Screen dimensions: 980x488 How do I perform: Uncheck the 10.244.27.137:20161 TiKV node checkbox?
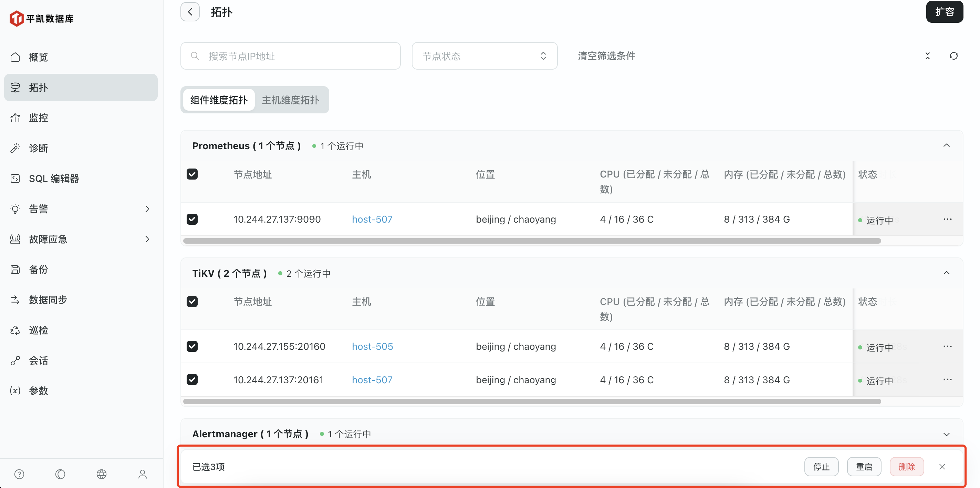(x=192, y=379)
